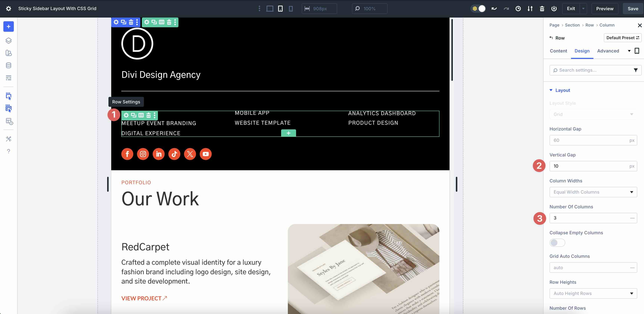Open the editing history clock icon

click(x=518, y=9)
